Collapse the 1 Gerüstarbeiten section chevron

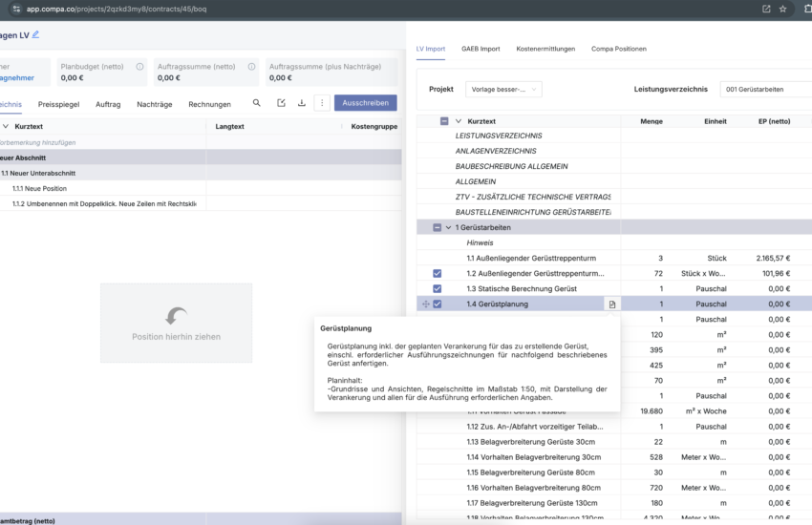[x=448, y=227]
